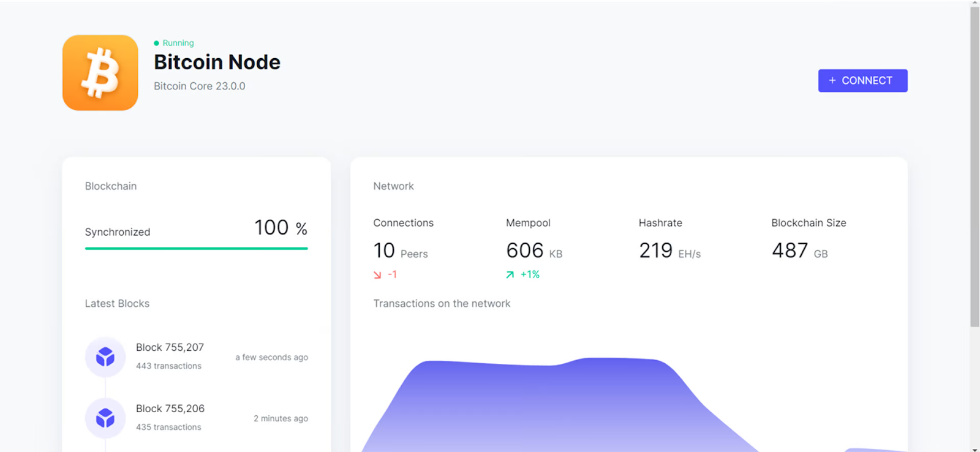Click the 'Network' card heading

coord(394,186)
